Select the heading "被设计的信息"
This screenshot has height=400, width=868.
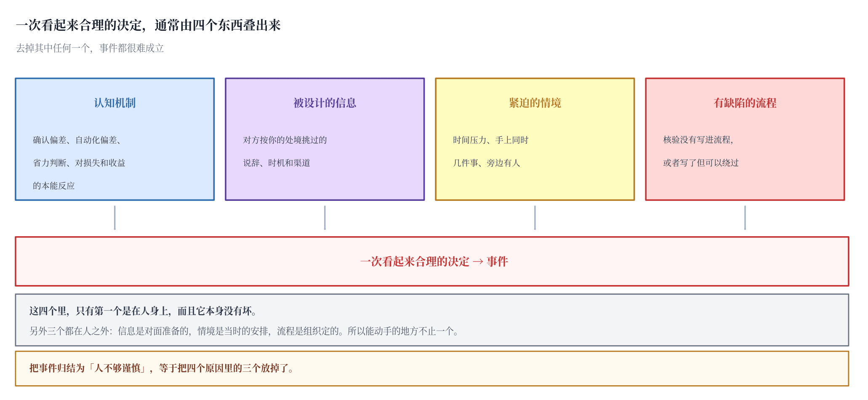click(325, 103)
